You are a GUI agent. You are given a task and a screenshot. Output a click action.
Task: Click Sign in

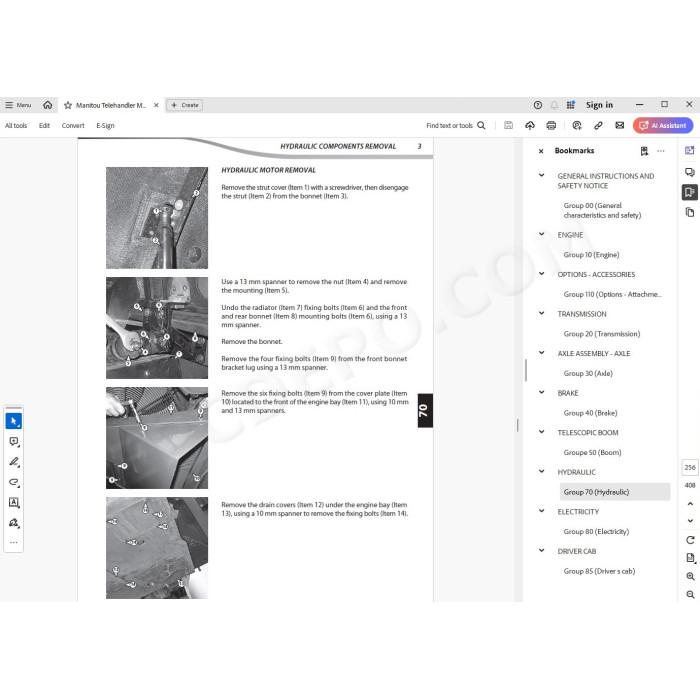pyautogui.click(x=599, y=105)
